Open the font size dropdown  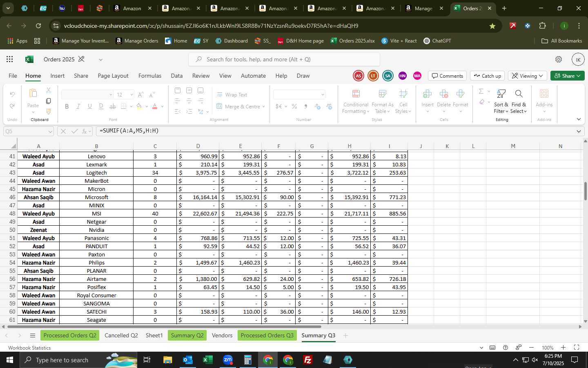(x=131, y=95)
